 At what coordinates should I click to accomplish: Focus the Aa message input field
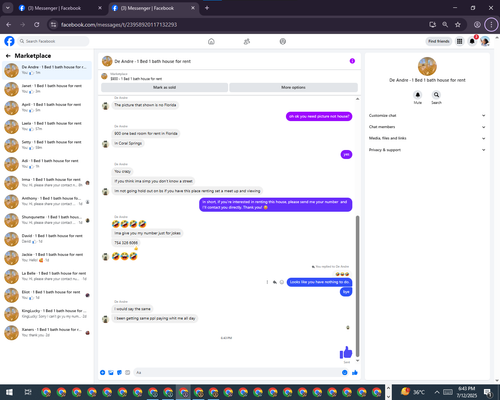click(237, 372)
